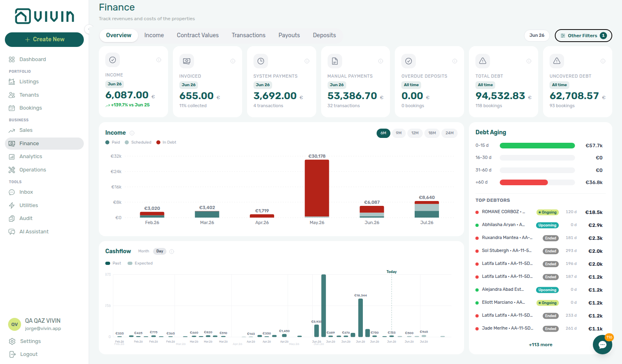Click the Overdue Deposits checkmark icon
This screenshot has width=622, height=364.
click(409, 61)
